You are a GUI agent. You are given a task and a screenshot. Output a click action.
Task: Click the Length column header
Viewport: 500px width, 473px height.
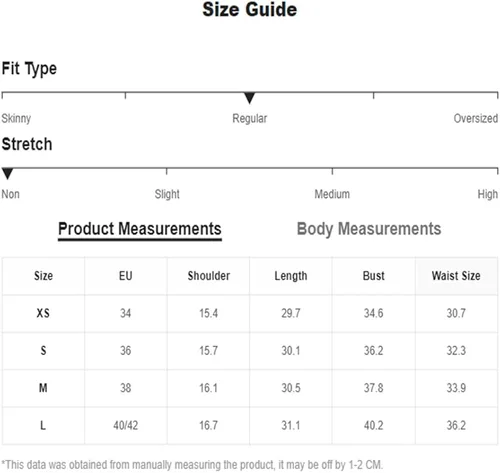point(291,276)
